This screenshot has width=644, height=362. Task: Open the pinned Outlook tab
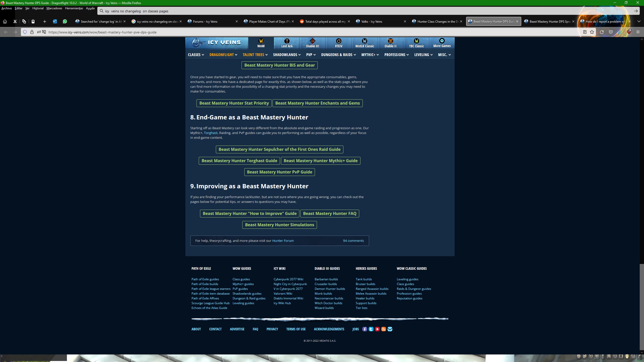point(55,21)
